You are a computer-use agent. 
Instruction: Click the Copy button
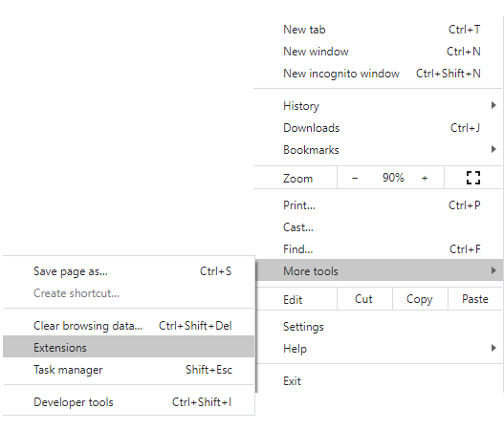tap(420, 299)
